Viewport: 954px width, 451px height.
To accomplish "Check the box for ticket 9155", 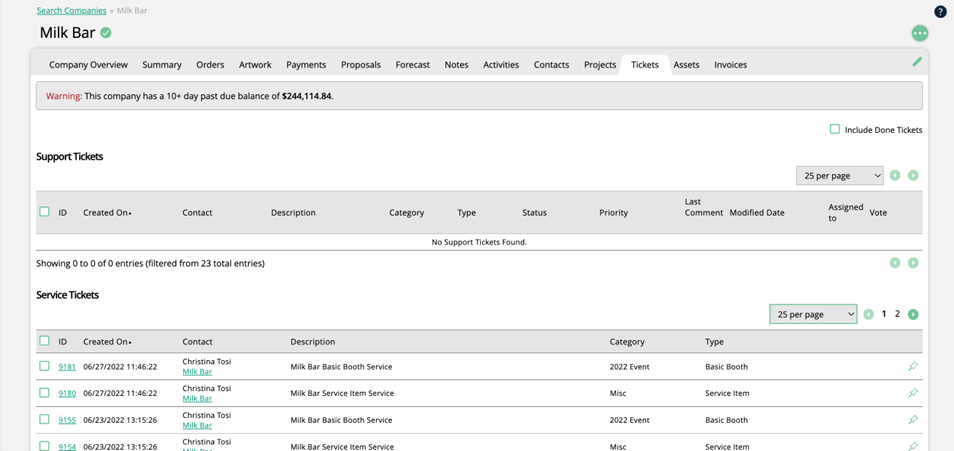I will point(44,419).
